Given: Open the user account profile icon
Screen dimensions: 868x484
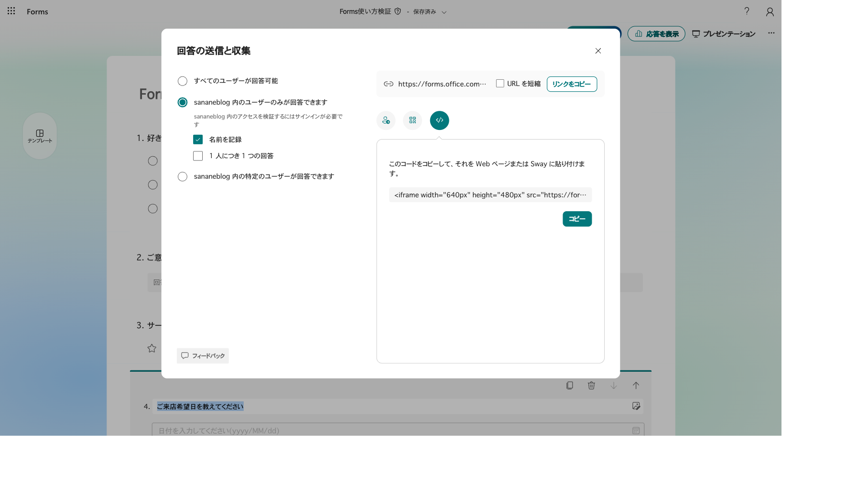Looking at the screenshot, I should click(770, 11).
